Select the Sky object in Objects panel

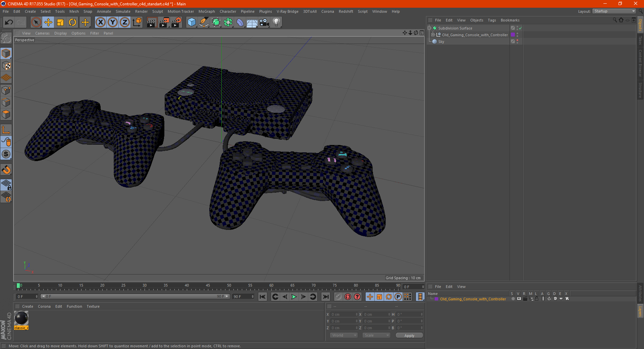(x=441, y=42)
